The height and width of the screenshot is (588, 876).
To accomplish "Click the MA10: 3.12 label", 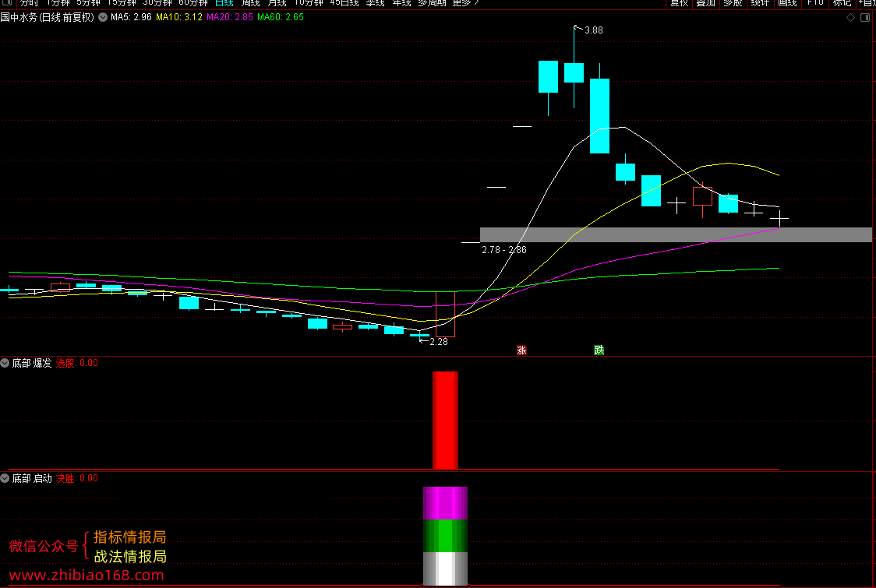I will click(179, 17).
